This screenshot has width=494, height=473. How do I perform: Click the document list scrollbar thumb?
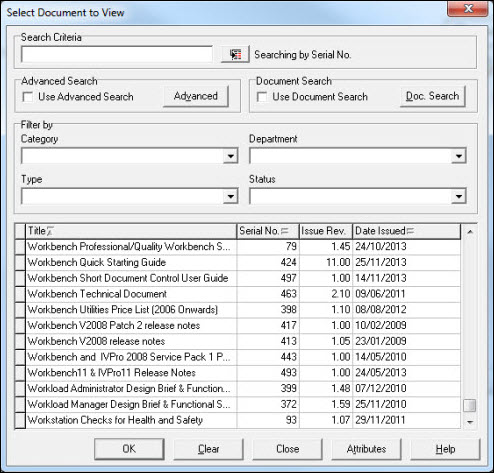tap(470, 405)
